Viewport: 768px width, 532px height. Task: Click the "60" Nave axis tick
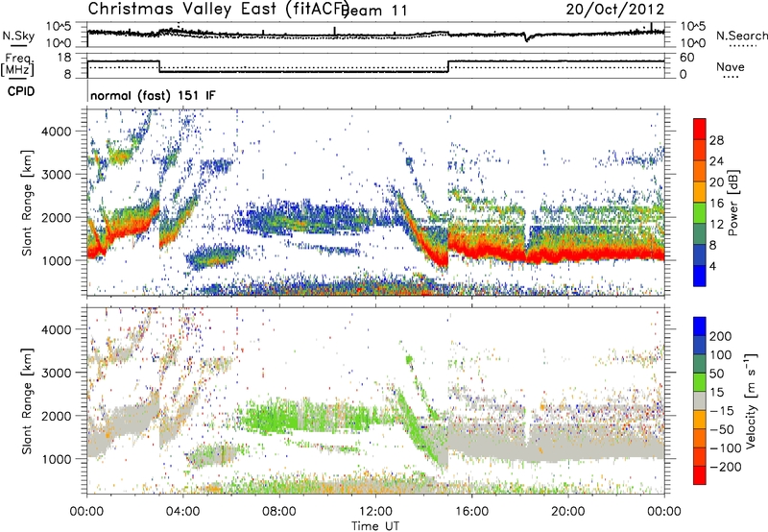click(x=687, y=58)
